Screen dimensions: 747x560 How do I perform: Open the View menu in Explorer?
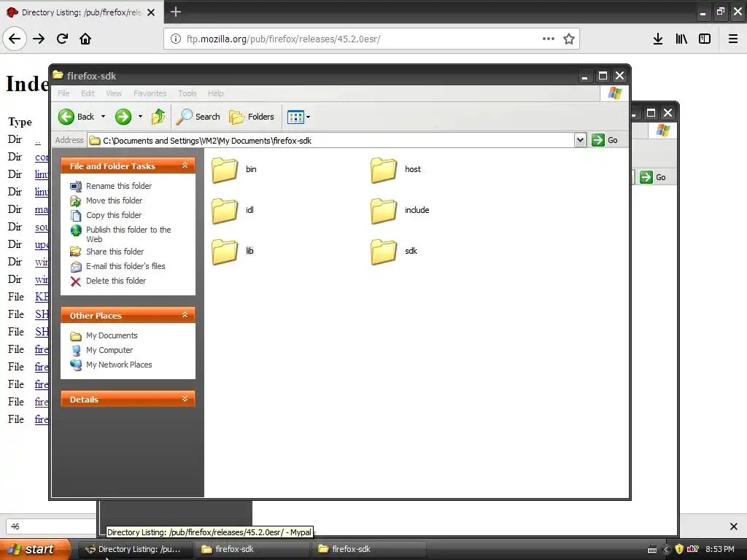tap(114, 93)
